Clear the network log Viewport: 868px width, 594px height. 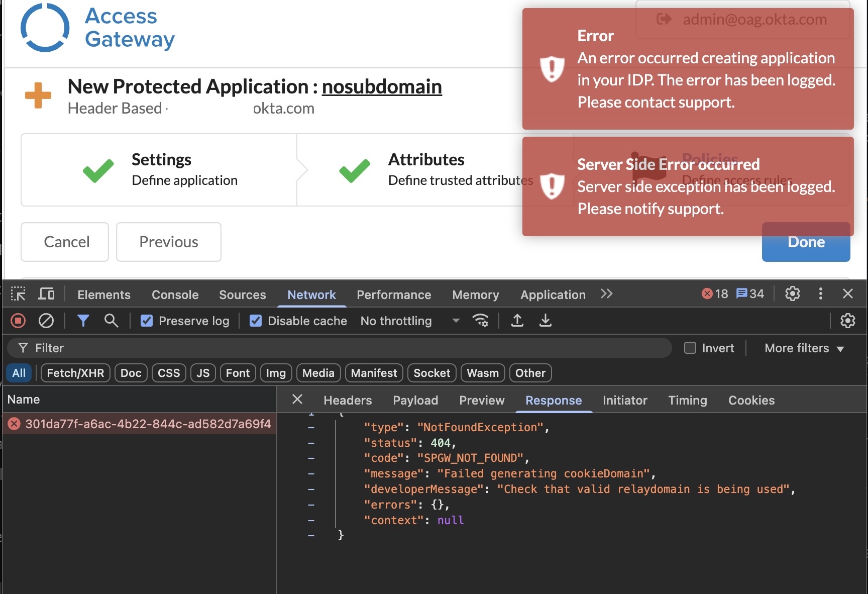click(x=46, y=321)
